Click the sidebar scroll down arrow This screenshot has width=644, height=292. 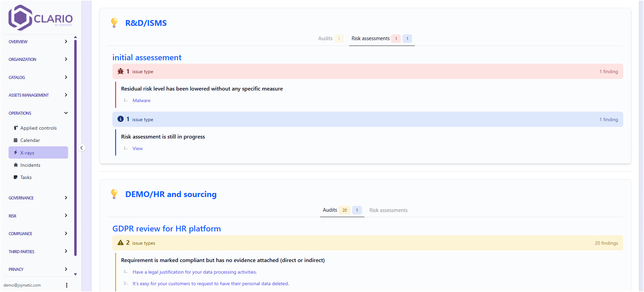click(75, 274)
